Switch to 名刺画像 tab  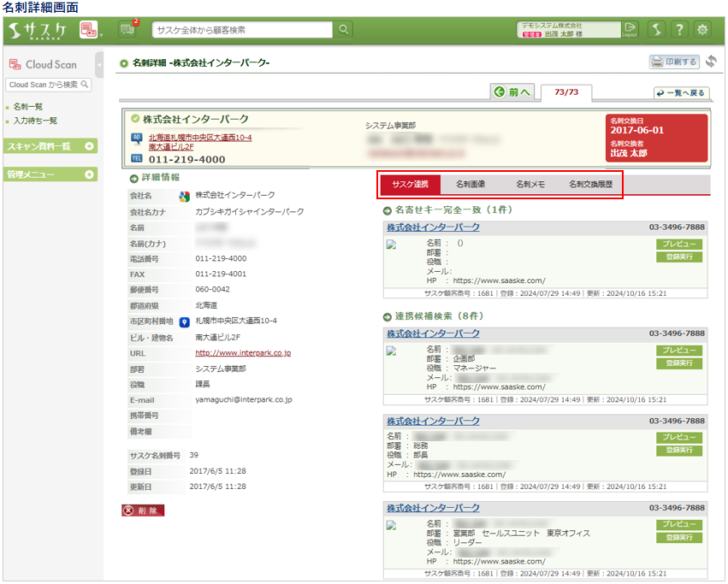click(x=471, y=185)
